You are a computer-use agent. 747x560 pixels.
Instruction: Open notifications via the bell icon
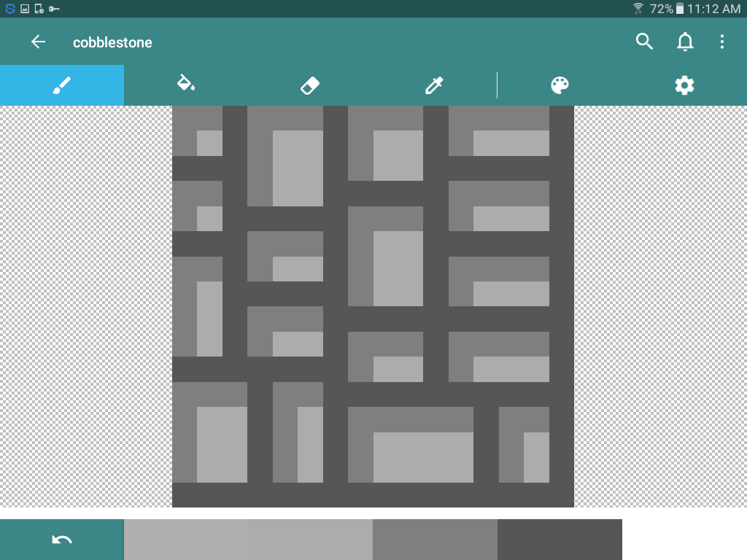pos(685,42)
